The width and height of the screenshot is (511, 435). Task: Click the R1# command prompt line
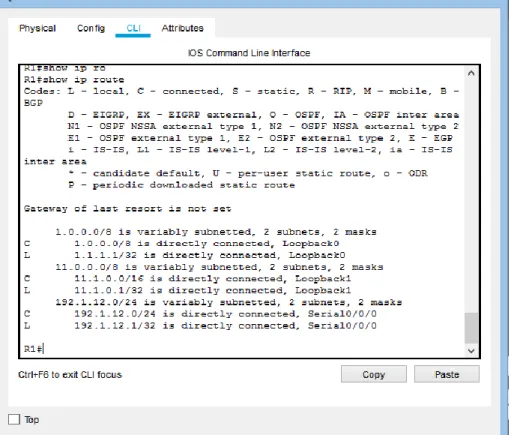pos(34,349)
